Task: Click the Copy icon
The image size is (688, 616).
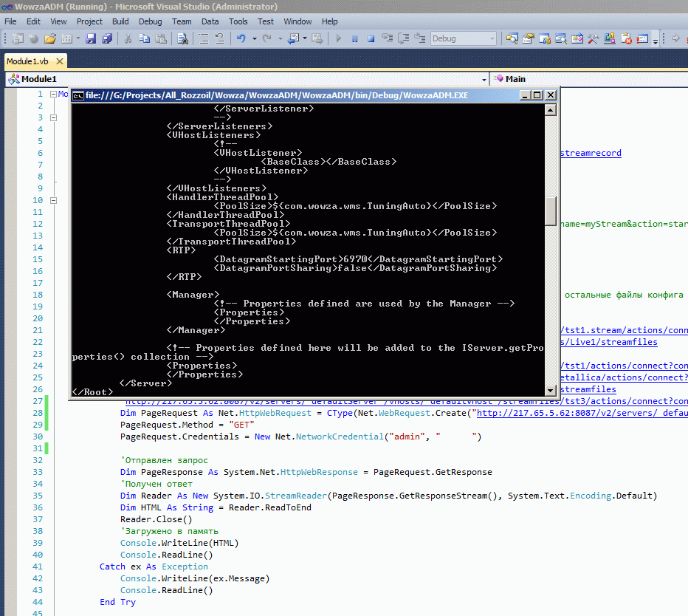Action: click(x=145, y=38)
